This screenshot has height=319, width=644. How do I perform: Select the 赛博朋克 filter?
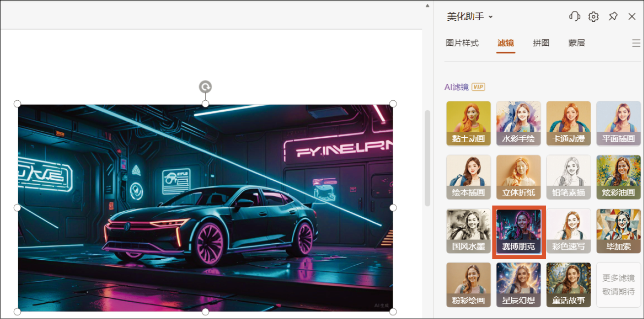click(518, 231)
